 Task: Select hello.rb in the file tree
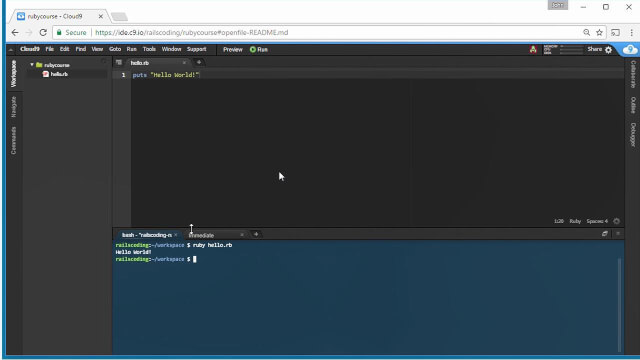coord(59,74)
